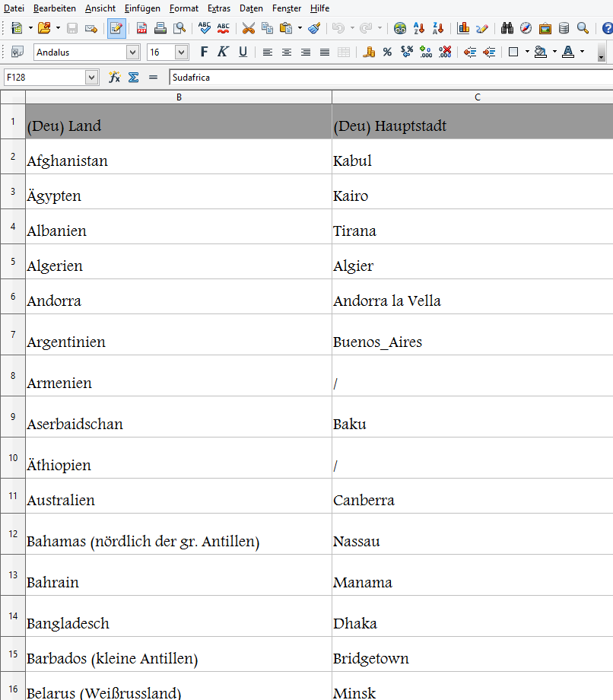Send document as e-mail icon
The width and height of the screenshot is (613, 700).
point(91,28)
